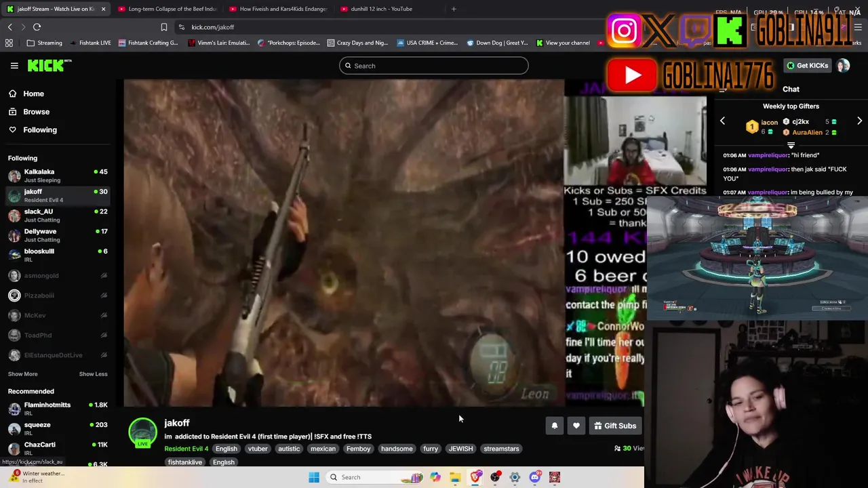The image size is (868, 488).
Task: Open Discord from taskbar
Action: (x=535, y=477)
